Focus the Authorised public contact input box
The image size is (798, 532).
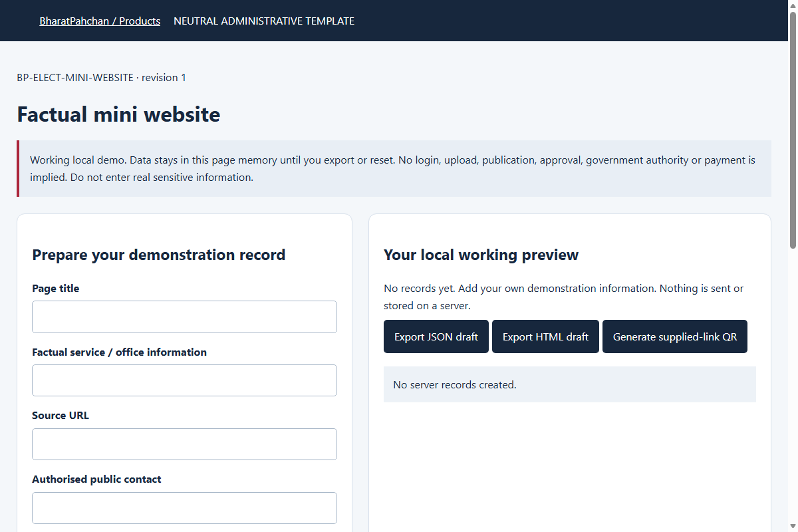coord(184,508)
